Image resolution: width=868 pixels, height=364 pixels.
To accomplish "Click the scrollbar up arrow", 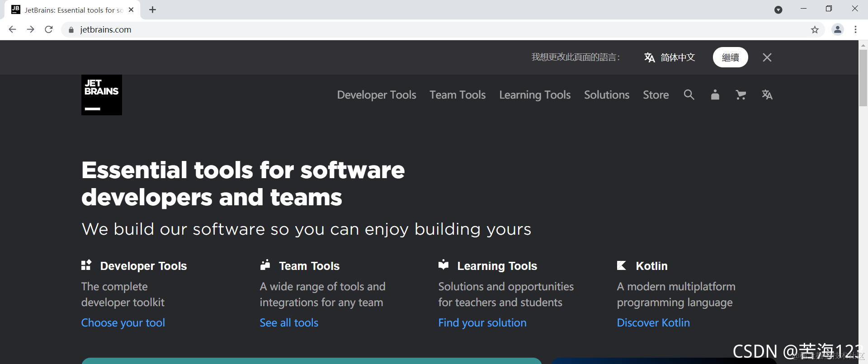I will [x=863, y=45].
